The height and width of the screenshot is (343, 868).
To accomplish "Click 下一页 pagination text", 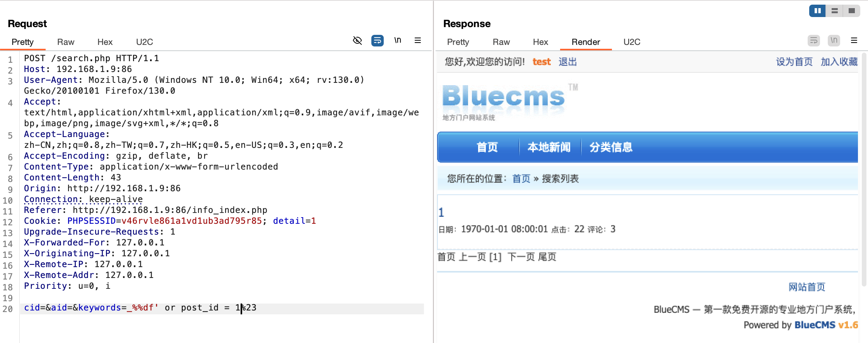I will point(521,257).
